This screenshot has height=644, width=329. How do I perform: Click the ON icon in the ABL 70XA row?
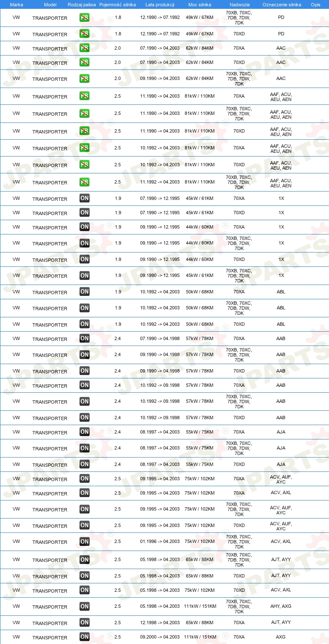85,292
